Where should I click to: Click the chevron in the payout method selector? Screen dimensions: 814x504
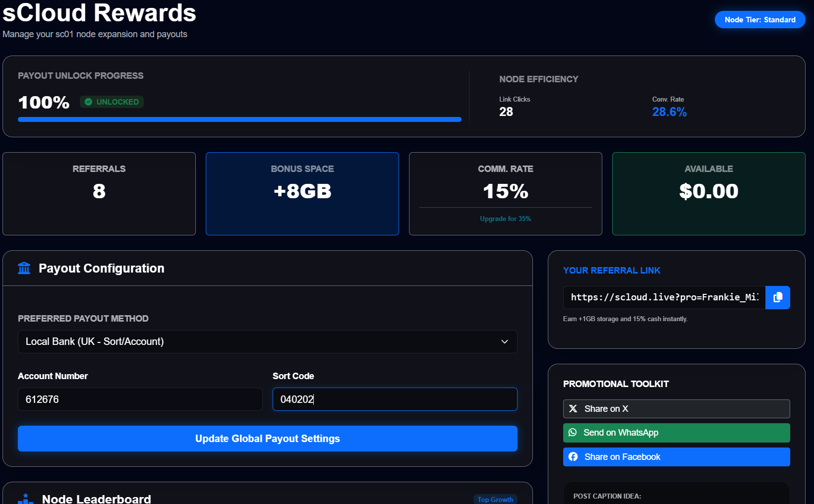click(505, 341)
